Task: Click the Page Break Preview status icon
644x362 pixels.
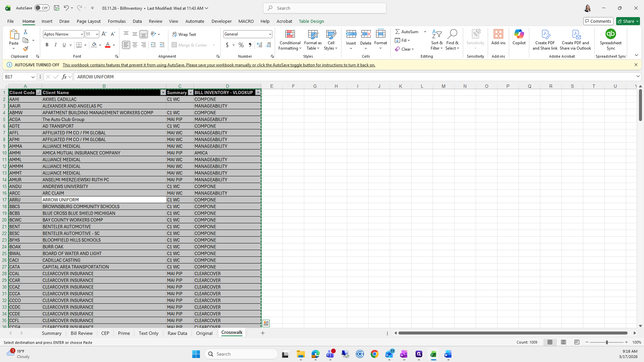Action: [x=577, y=342]
